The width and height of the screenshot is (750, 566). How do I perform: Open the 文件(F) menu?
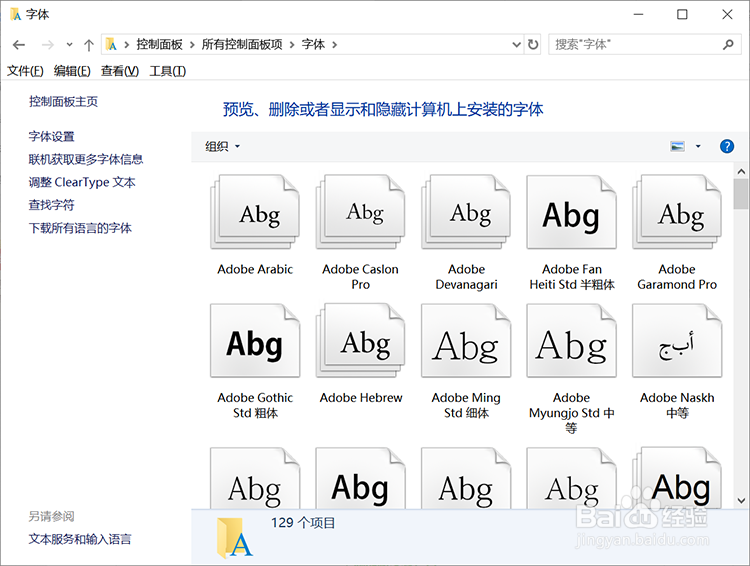pos(25,71)
